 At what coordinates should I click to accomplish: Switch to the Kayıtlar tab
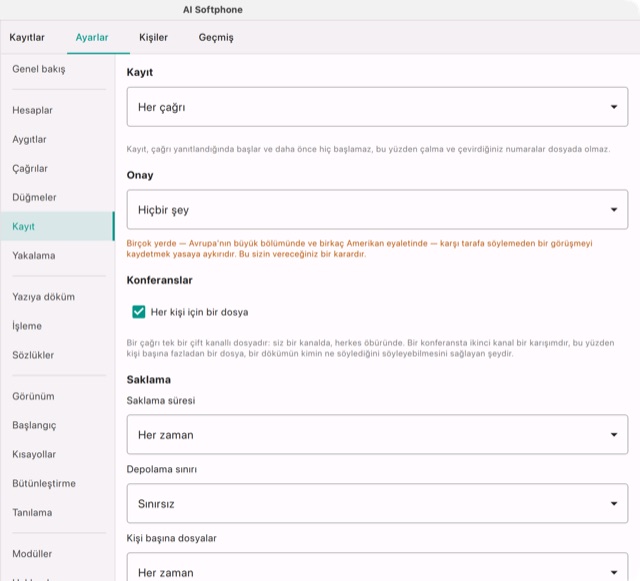click(x=27, y=37)
